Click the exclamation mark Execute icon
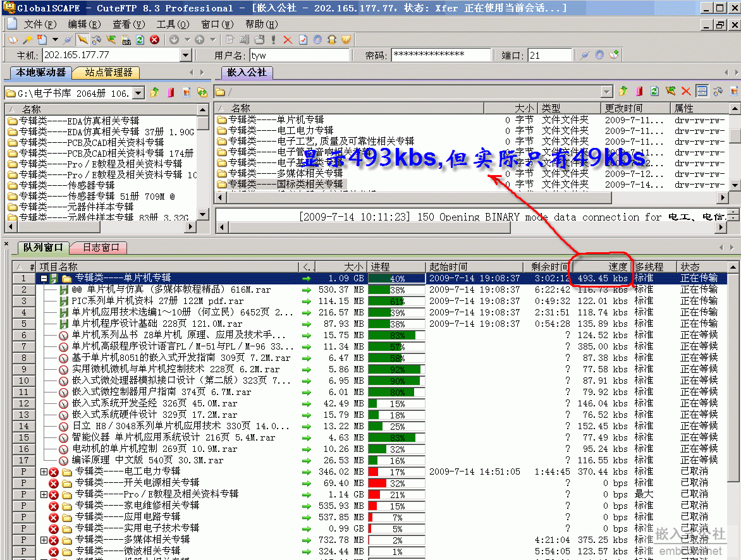The image size is (741, 560). (x=273, y=40)
